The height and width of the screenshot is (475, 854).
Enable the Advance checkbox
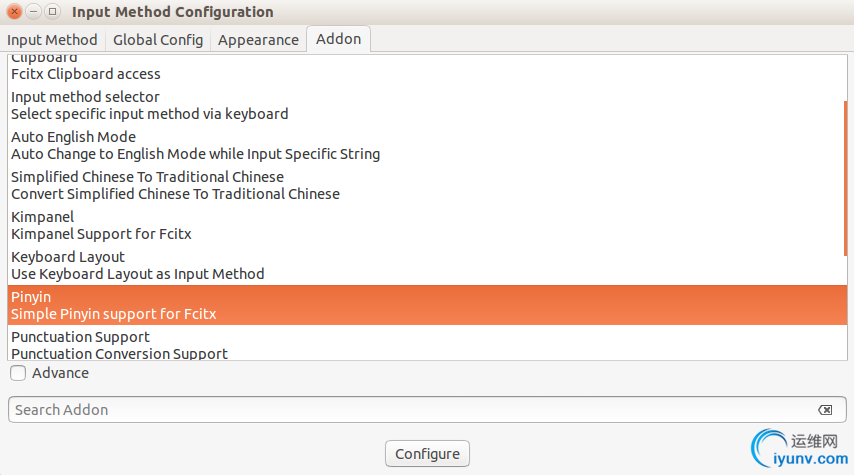point(18,373)
